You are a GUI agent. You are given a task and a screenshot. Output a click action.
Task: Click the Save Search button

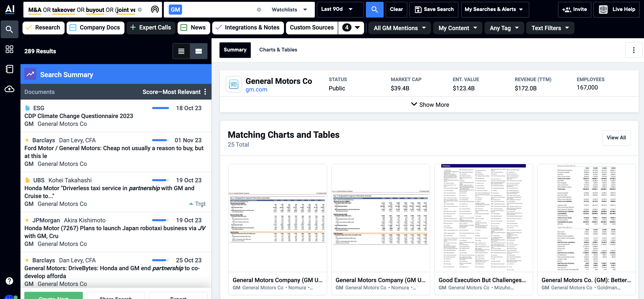tap(434, 9)
